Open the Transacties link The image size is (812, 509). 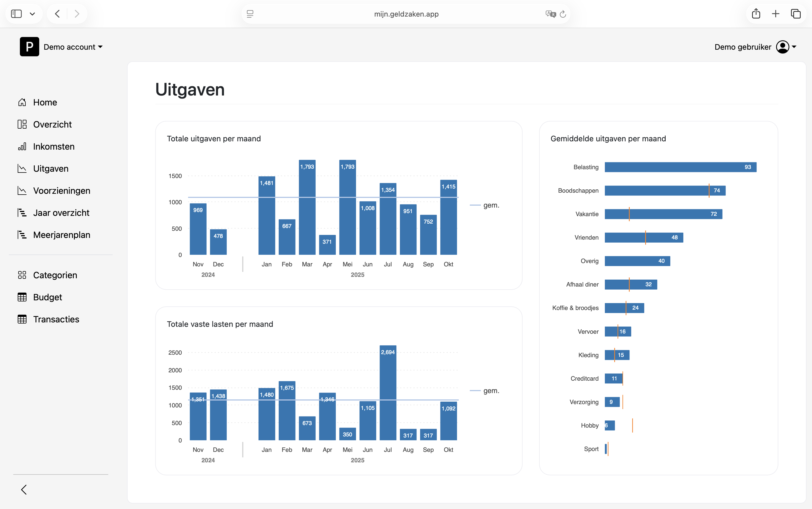point(56,319)
